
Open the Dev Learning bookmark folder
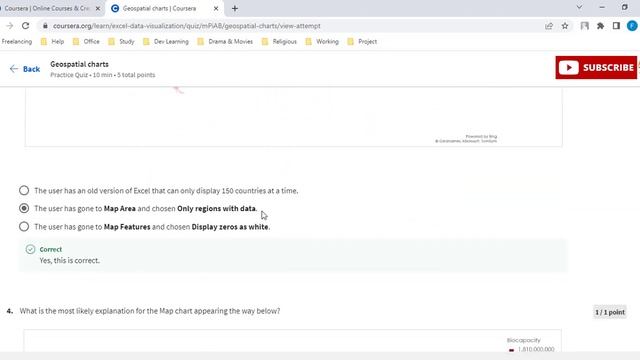[166, 42]
